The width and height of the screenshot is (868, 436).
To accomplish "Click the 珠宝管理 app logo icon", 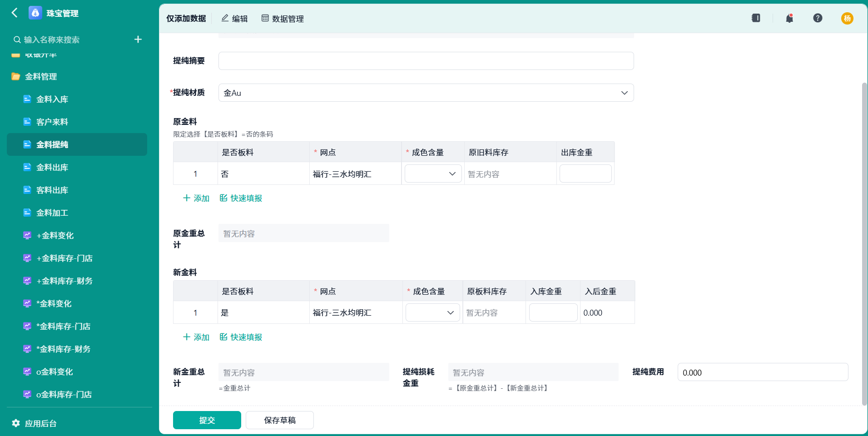I will [x=35, y=13].
